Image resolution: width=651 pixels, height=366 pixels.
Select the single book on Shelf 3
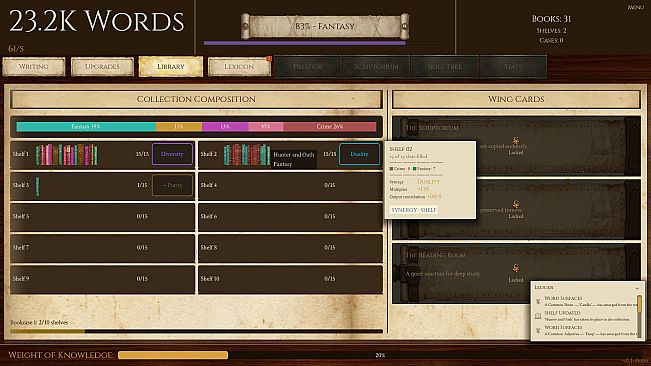click(37, 186)
